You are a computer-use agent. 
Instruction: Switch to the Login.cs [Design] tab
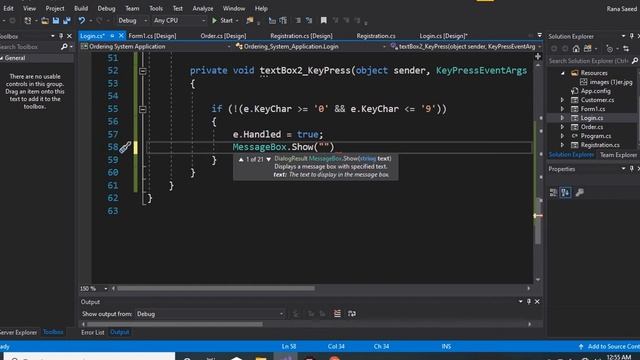443,36
